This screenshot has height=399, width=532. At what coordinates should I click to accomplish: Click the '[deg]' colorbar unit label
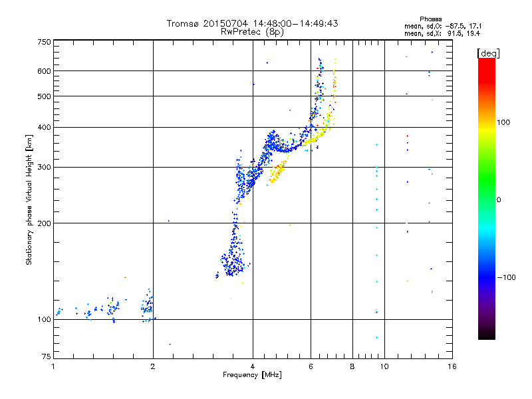[x=488, y=53]
